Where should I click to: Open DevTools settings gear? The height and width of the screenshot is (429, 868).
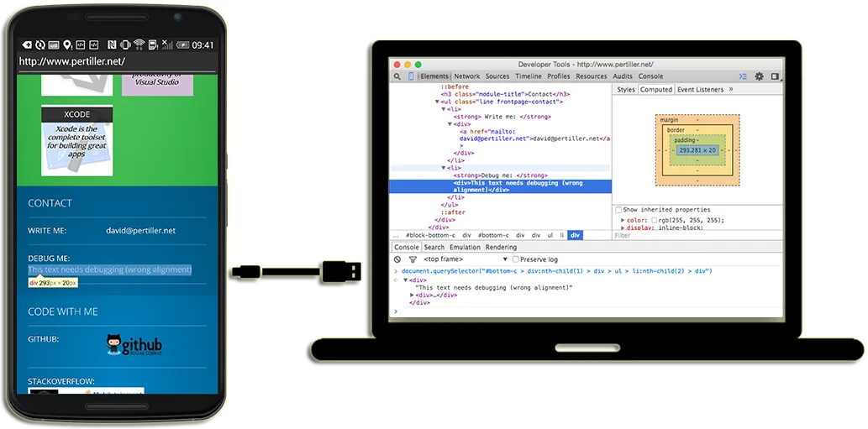coord(759,76)
